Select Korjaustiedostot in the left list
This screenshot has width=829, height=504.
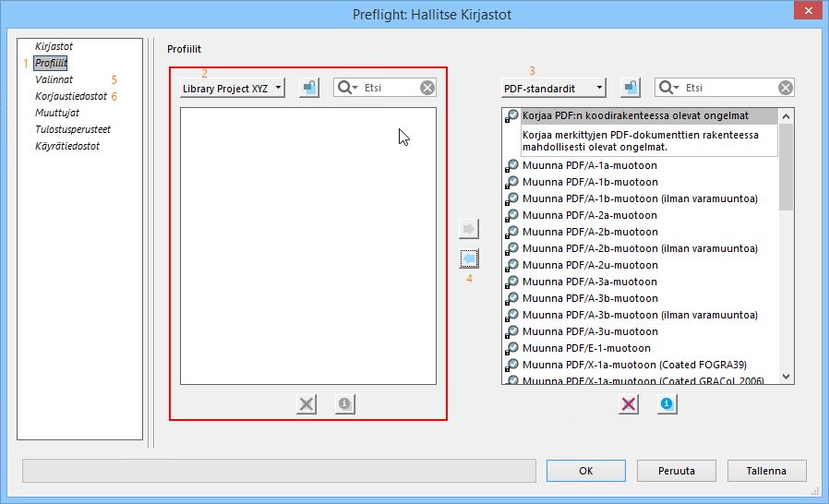click(x=71, y=96)
